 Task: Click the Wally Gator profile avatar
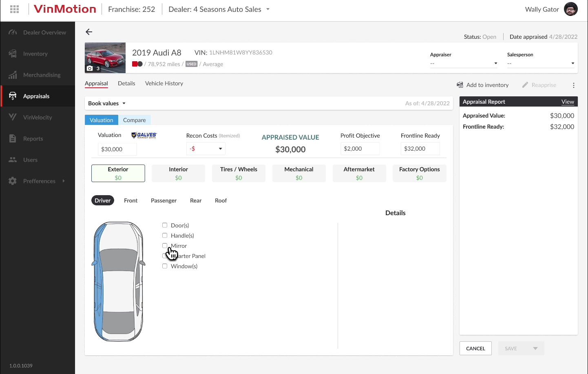[x=571, y=9]
